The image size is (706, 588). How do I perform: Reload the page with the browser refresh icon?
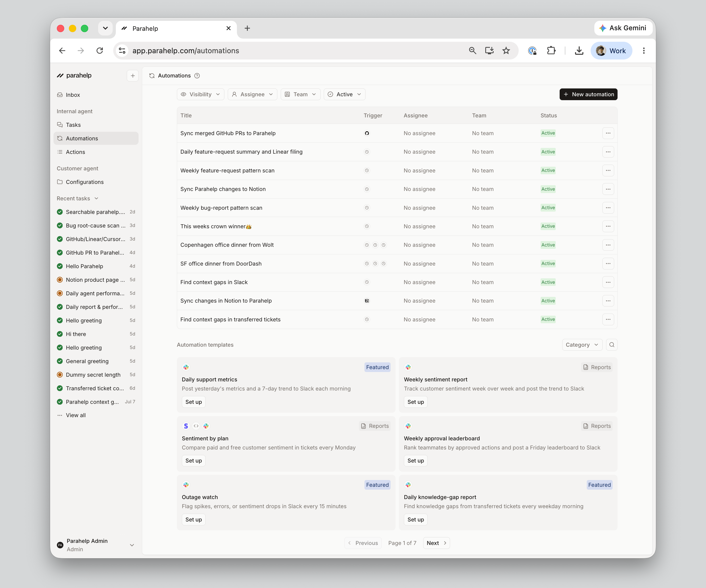pyautogui.click(x=99, y=51)
